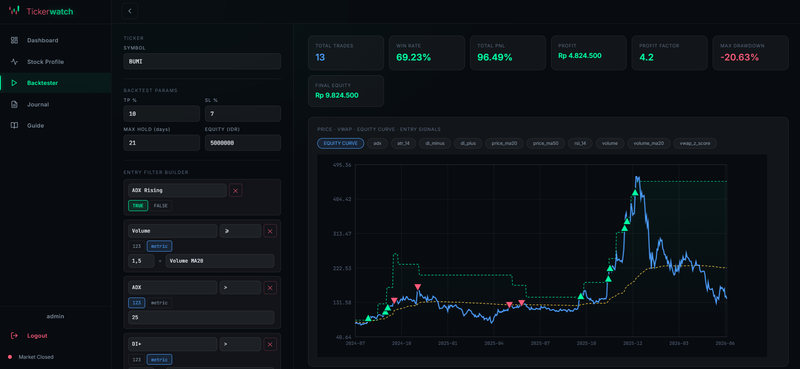Remove the DI+ filter with X

[x=270, y=344]
